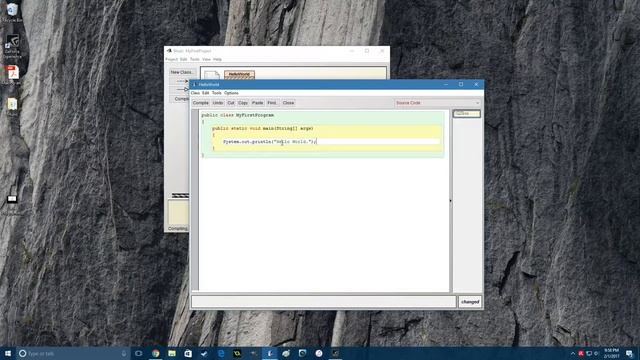This screenshot has height=360, width=640.
Task: Click the breakpoint margin beside the code
Action: point(195,200)
